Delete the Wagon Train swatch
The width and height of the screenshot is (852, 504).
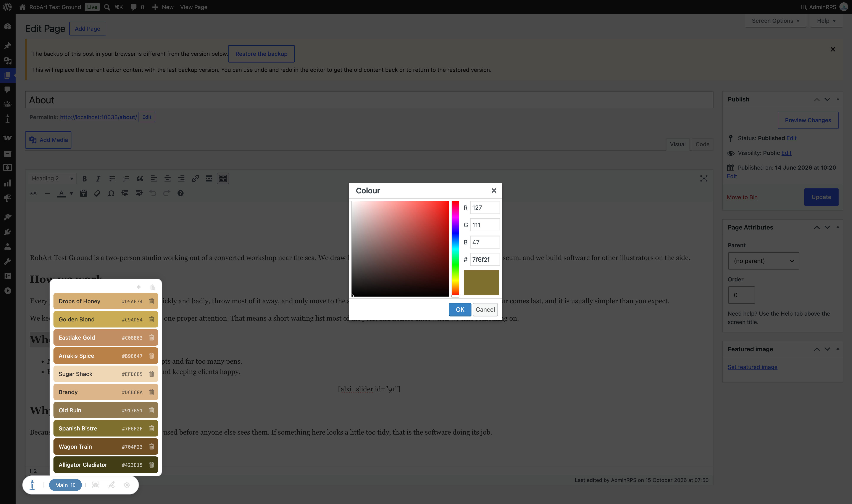pyautogui.click(x=152, y=447)
